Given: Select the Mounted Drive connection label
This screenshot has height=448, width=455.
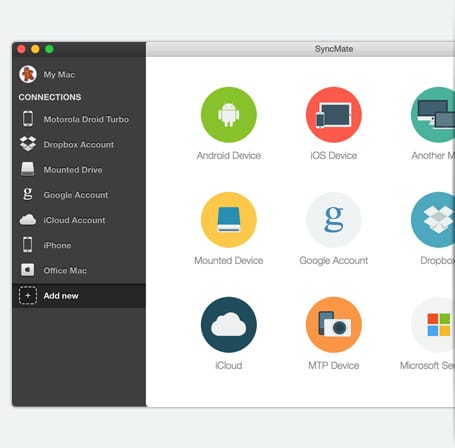Looking at the screenshot, I should [73, 170].
